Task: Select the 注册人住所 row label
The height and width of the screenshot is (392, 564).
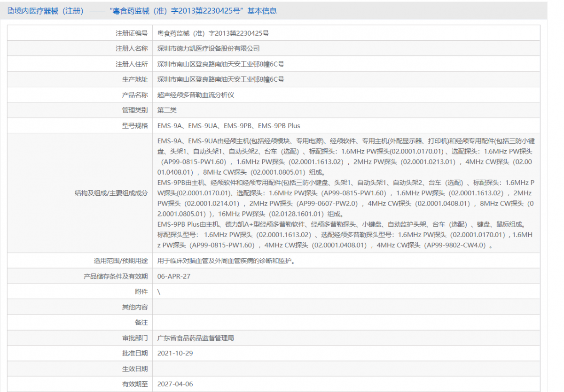Action: pos(132,64)
